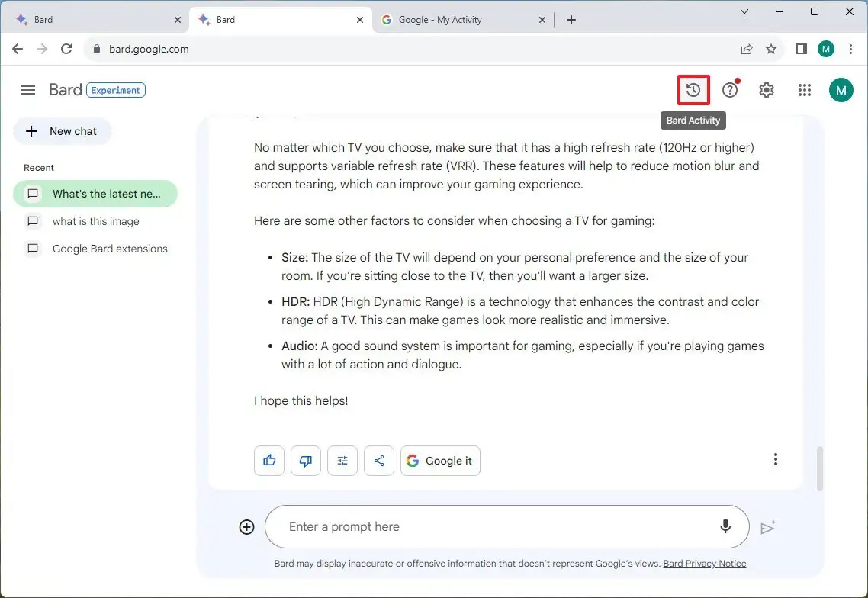Go forward in browser history
This screenshot has width=868, height=598.
coord(42,49)
